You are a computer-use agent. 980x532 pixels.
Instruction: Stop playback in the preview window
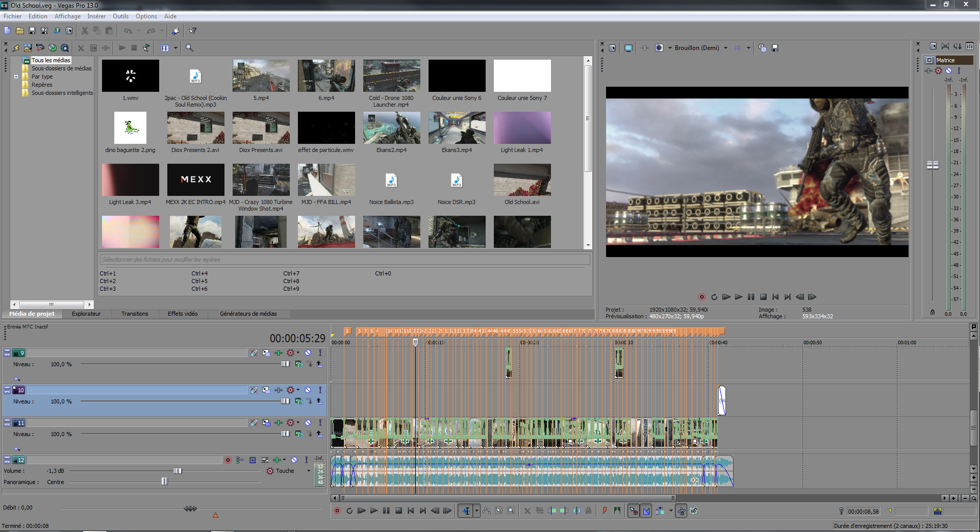tap(764, 297)
